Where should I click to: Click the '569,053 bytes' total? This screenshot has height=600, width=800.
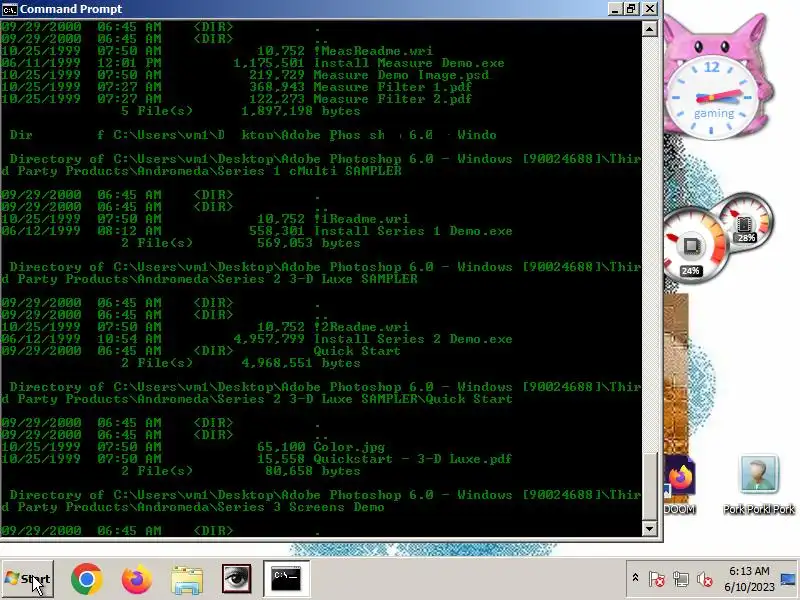309,243
